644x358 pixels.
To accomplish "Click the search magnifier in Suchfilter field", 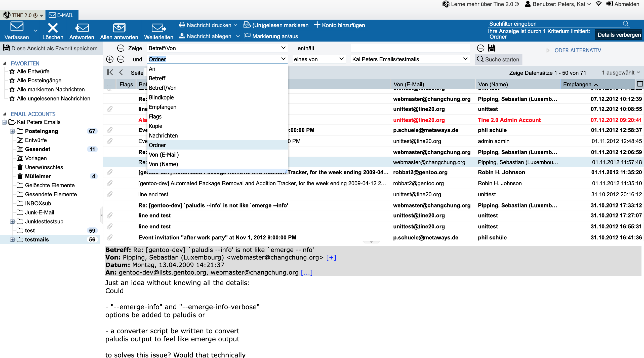I will tap(626, 24).
